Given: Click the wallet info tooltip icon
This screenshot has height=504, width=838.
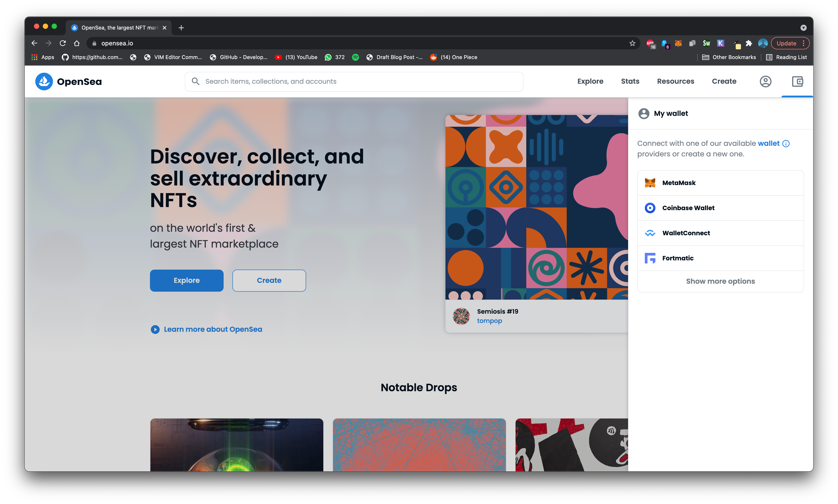Looking at the screenshot, I should pos(786,144).
